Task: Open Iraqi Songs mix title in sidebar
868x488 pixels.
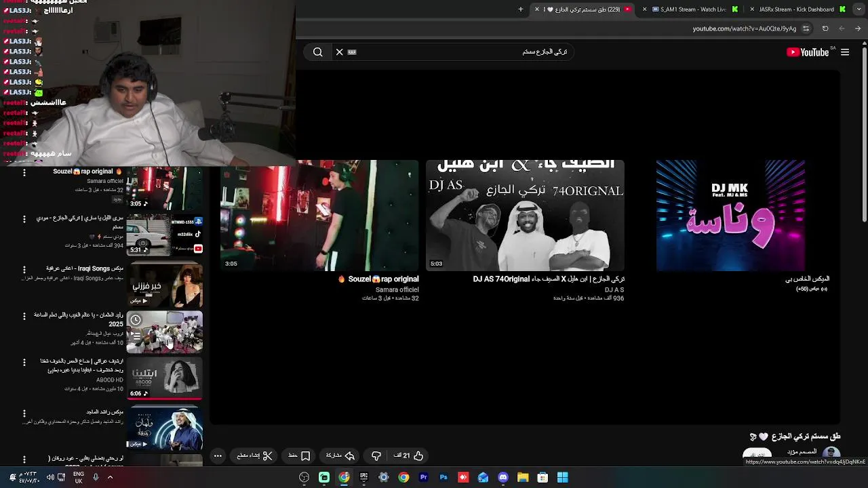Action: pos(85,268)
